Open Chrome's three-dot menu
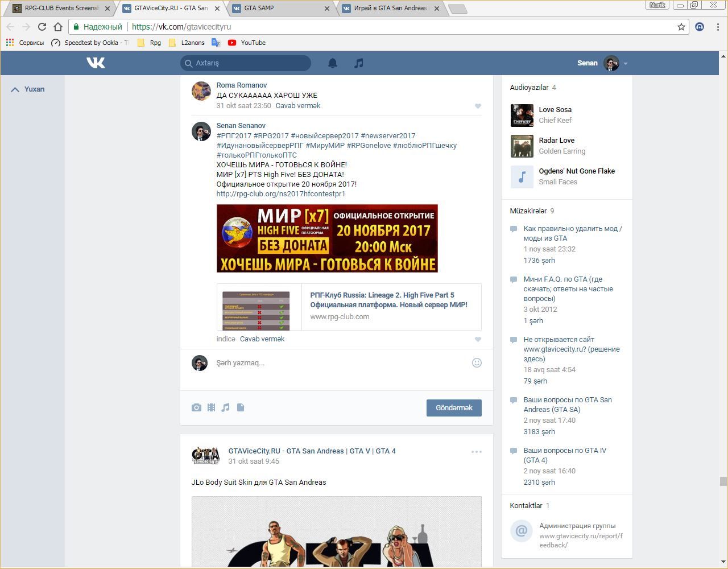 click(x=718, y=27)
